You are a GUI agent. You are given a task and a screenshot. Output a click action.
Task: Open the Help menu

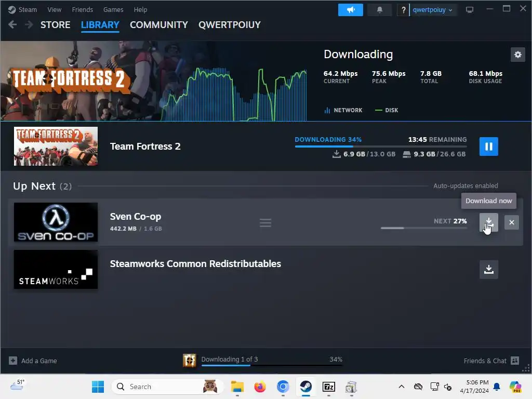(x=140, y=9)
